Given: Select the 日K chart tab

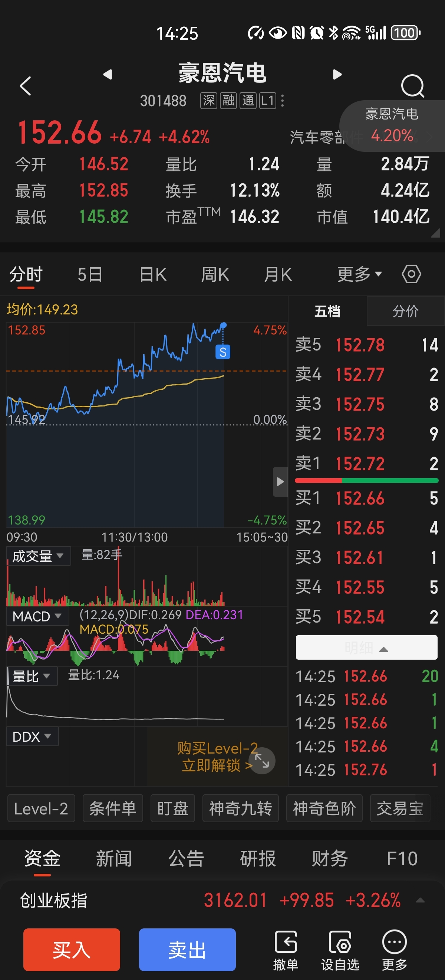Looking at the screenshot, I should [153, 274].
